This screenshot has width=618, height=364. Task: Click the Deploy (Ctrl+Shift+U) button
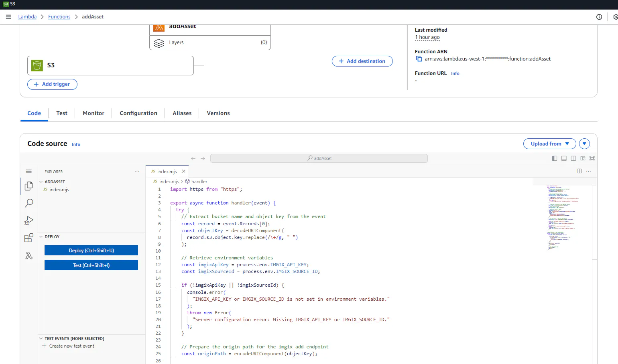pos(91,251)
